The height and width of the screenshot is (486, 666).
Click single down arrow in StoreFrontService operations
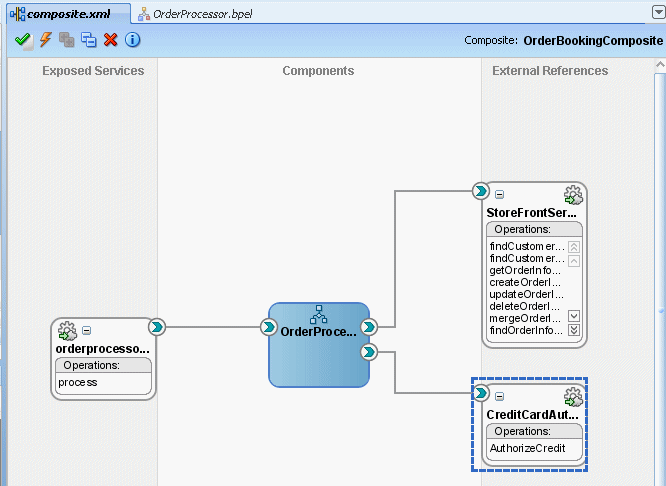(x=574, y=316)
